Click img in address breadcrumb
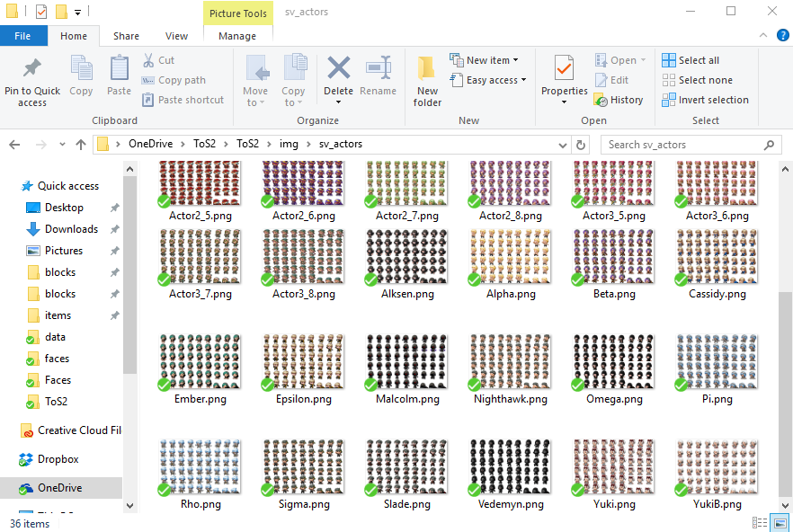 click(x=289, y=144)
